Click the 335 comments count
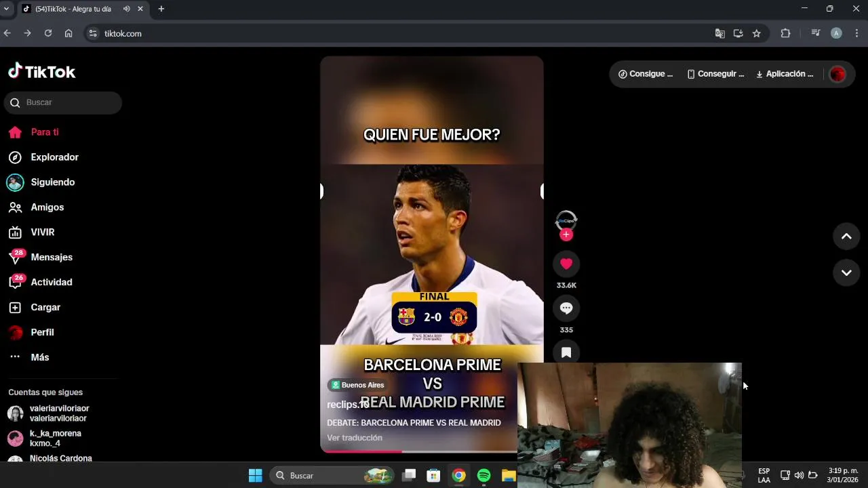 coord(566,330)
